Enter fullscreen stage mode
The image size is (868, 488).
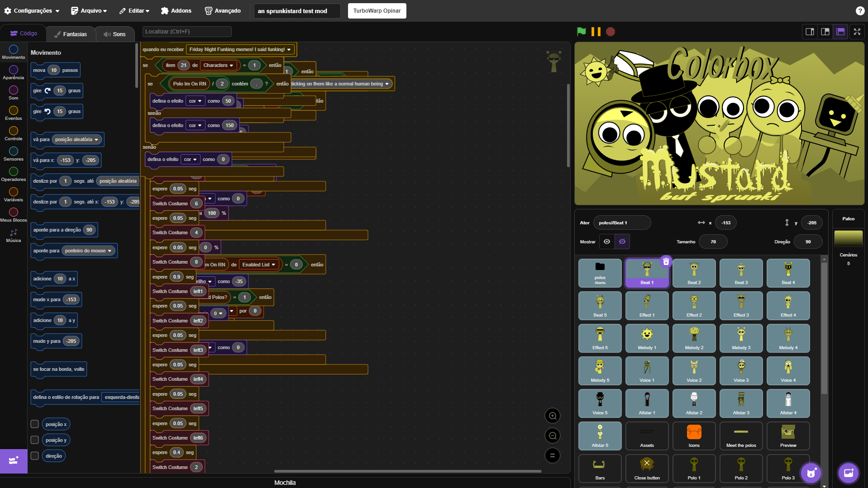857,32
